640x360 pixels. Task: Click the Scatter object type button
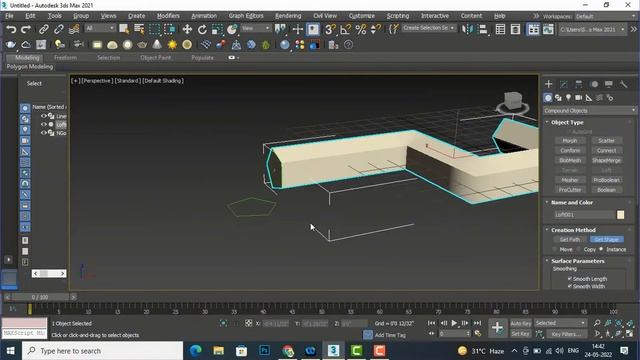pyautogui.click(x=606, y=140)
